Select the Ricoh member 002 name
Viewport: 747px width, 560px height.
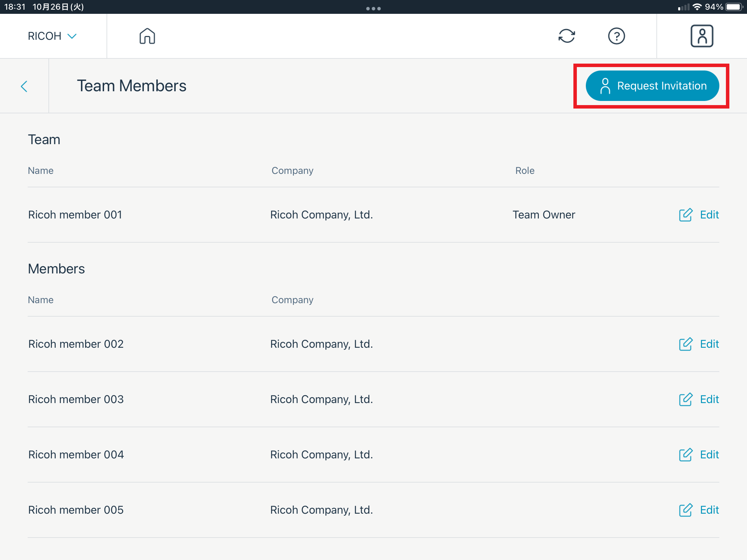point(76,344)
